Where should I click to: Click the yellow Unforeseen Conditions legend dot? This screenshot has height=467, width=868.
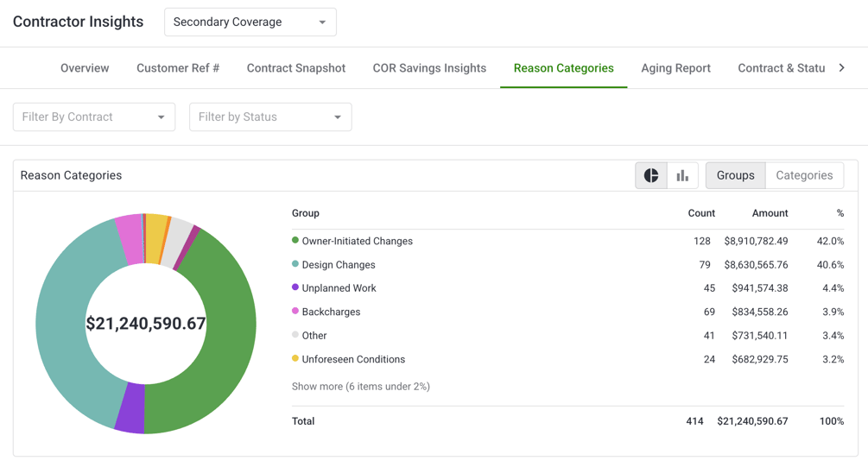point(295,358)
